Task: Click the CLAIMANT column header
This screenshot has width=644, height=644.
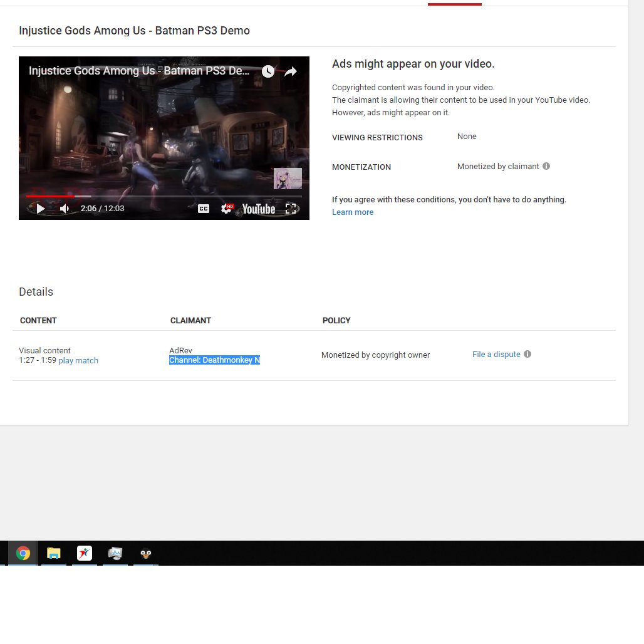Action: tap(190, 320)
